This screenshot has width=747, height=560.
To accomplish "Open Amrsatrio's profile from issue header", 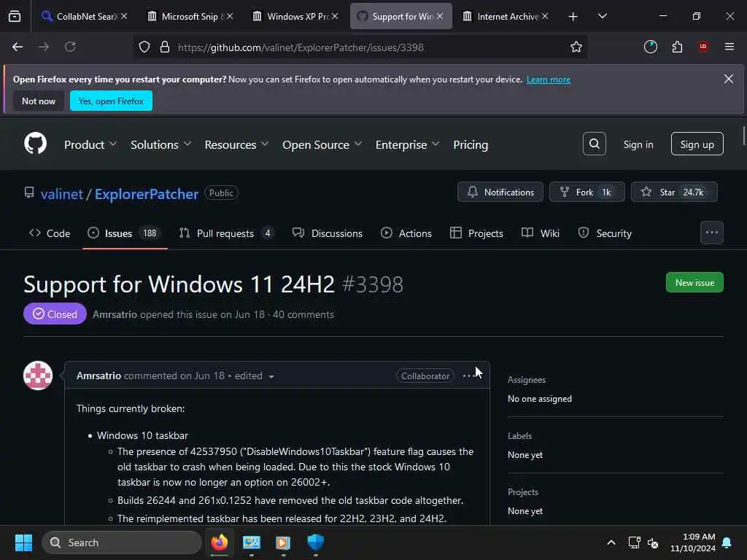I will [115, 314].
